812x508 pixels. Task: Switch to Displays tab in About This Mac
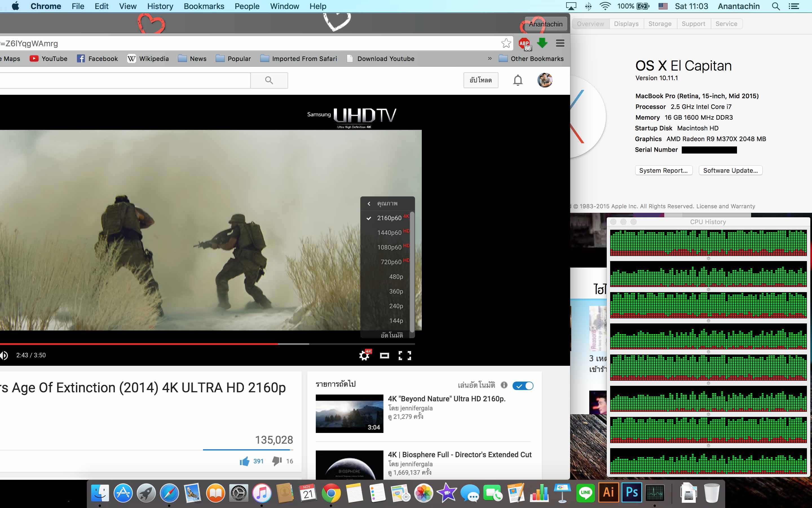point(626,24)
